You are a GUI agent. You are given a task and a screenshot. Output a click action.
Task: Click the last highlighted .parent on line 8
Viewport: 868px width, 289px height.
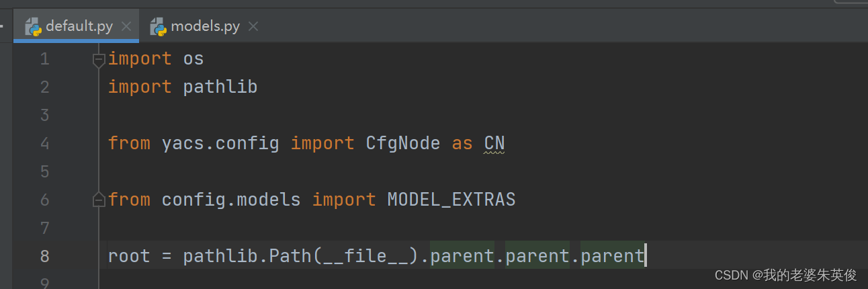click(x=612, y=256)
